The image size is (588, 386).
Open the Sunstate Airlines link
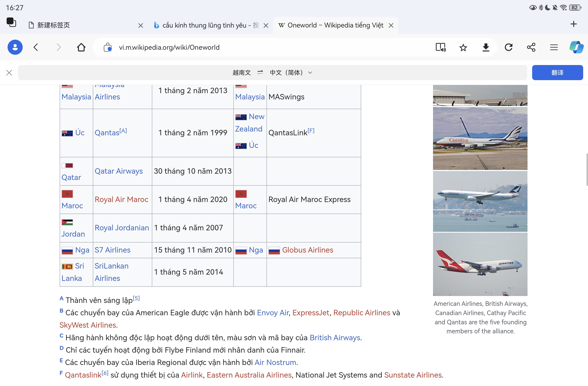[x=413, y=375]
